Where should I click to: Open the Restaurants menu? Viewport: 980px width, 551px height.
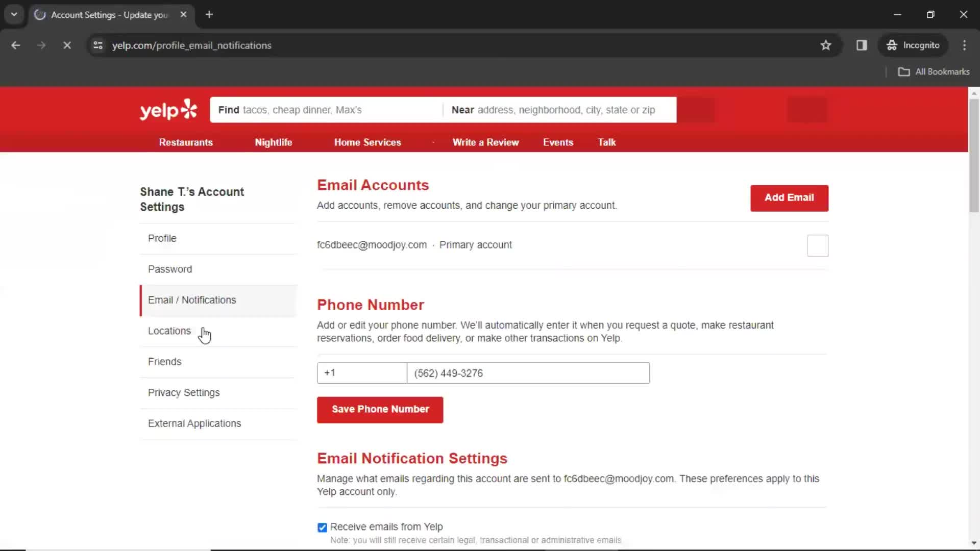(186, 142)
